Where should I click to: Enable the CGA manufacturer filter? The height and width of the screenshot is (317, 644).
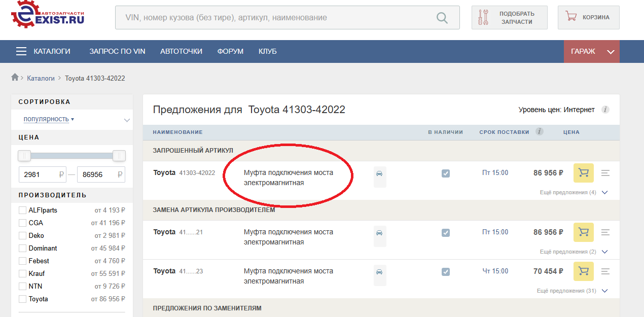(x=22, y=223)
